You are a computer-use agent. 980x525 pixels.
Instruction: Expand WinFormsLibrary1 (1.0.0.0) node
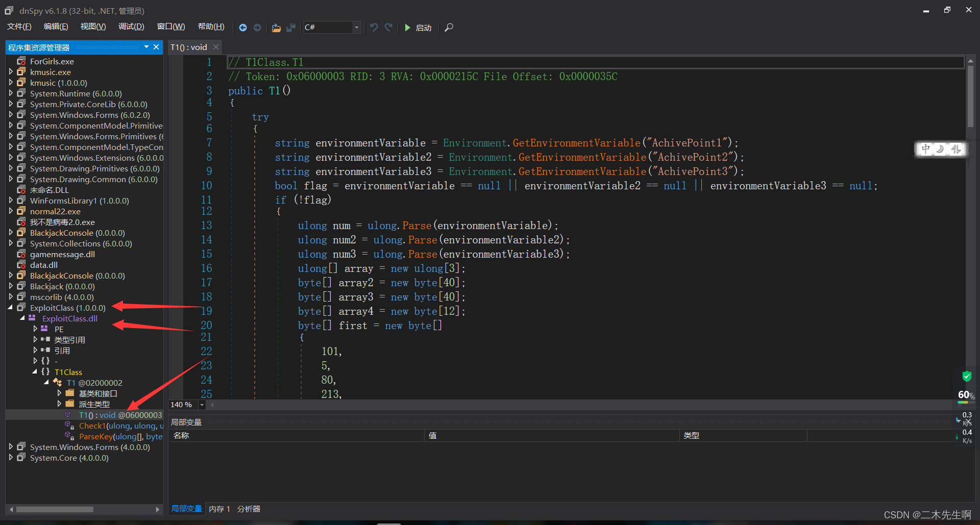pos(11,201)
